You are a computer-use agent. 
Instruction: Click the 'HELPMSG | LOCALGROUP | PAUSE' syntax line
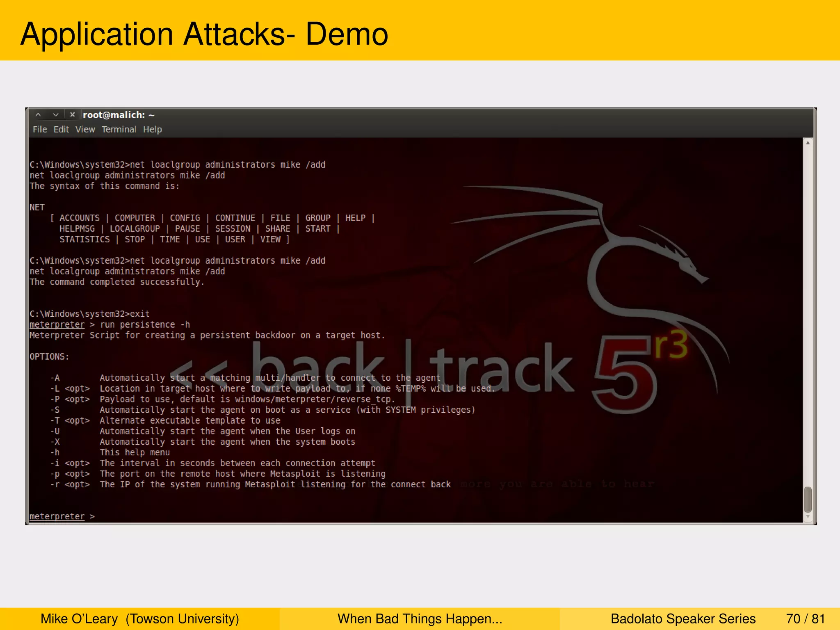point(199,229)
